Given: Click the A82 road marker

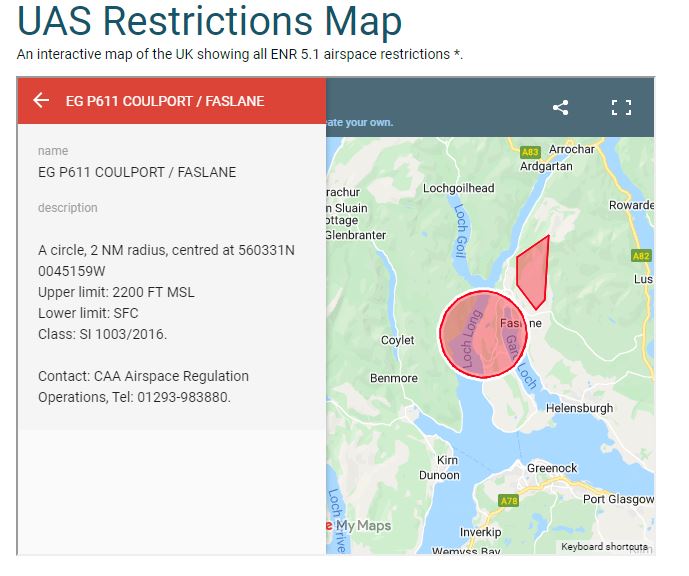Looking at the screenshot, I should tap(641, 256).
